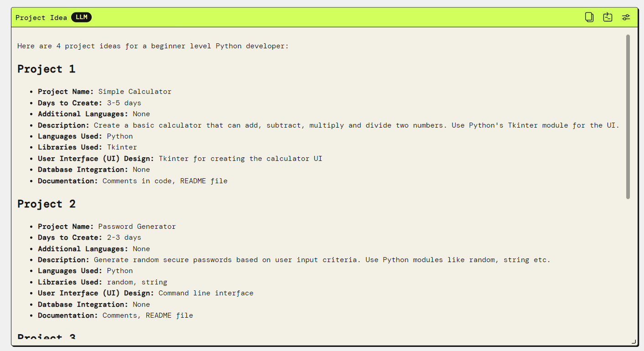Click 'Comments in code, README file' row
Viewport: 644px width, 351px height.
(x=133, y=181)
